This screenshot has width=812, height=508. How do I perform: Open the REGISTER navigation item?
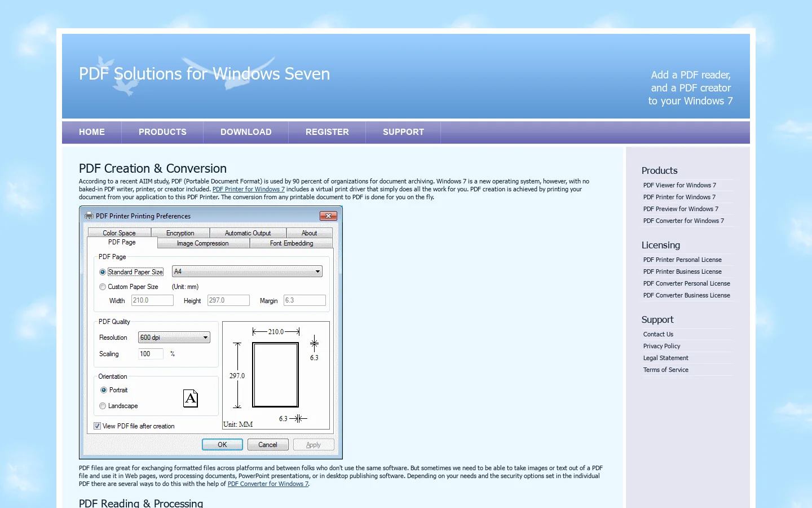pos(327,132)
